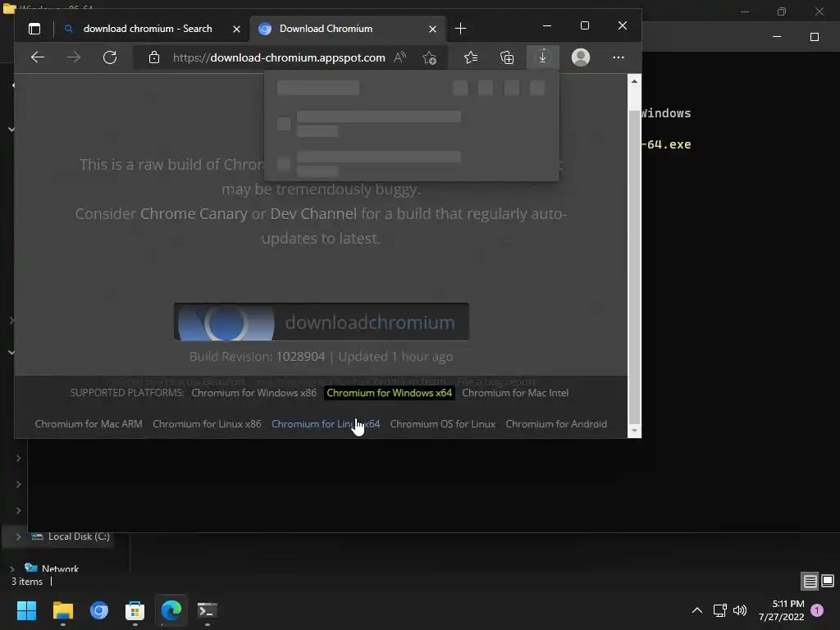The image size is (840, 630).
Task: Switch to 'download chromium - Search' tab
Action: (148, 29)
